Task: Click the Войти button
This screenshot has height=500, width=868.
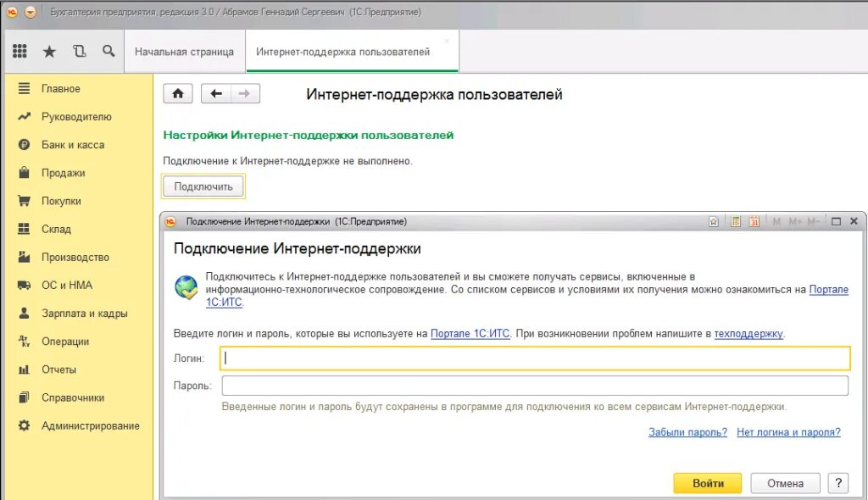Action: click(x=708, y=483)
